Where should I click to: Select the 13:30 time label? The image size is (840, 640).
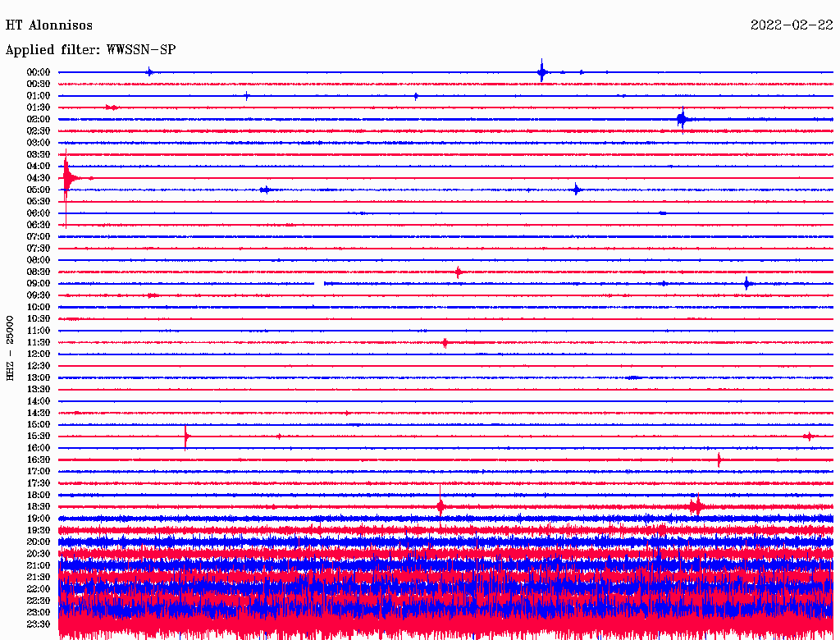[39, 390]
